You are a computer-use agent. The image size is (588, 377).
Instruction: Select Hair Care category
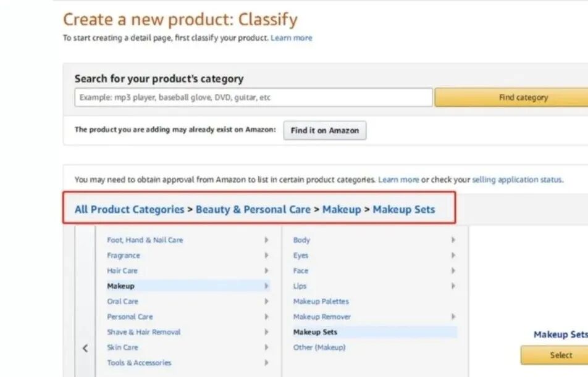pyautogui.click(x=122, y=271)
